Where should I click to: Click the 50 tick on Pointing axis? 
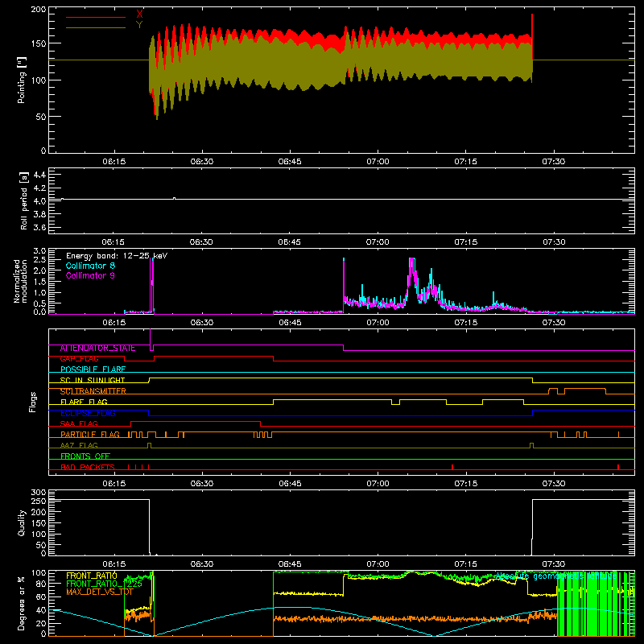(x=41, y=117)
